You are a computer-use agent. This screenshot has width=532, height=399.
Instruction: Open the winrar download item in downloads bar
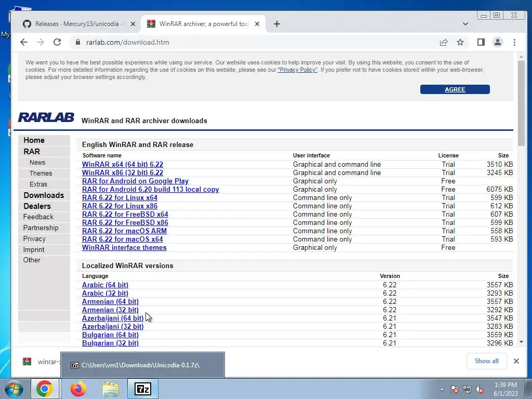(x=41, y=362)
